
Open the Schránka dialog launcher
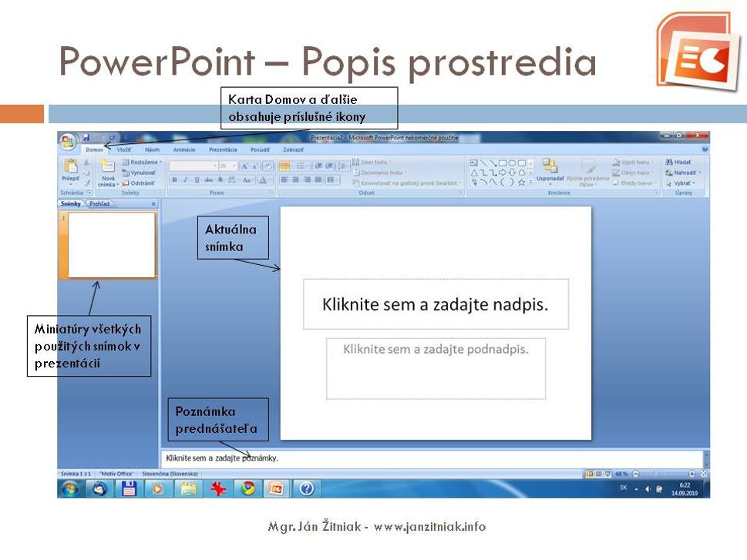(89, 193)
